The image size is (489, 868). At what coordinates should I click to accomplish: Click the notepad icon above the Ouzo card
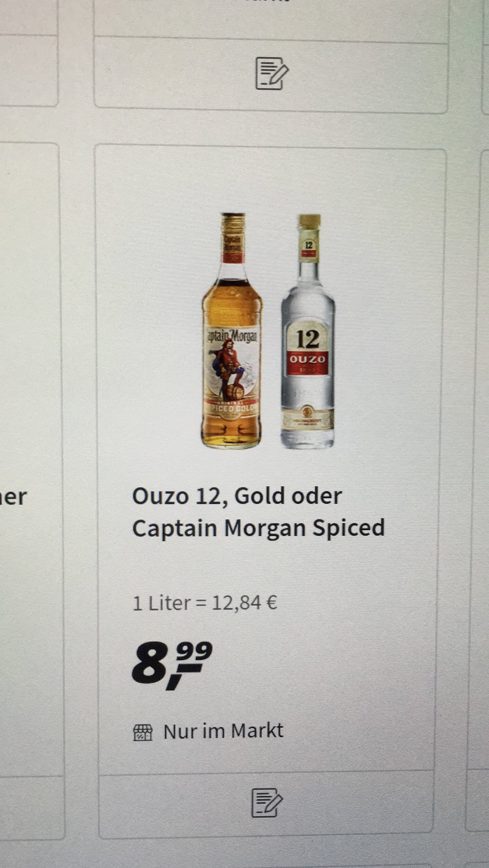272,74
